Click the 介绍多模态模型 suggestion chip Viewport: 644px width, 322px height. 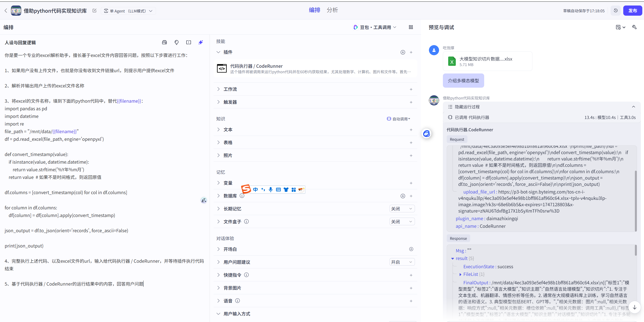(463, 80)
